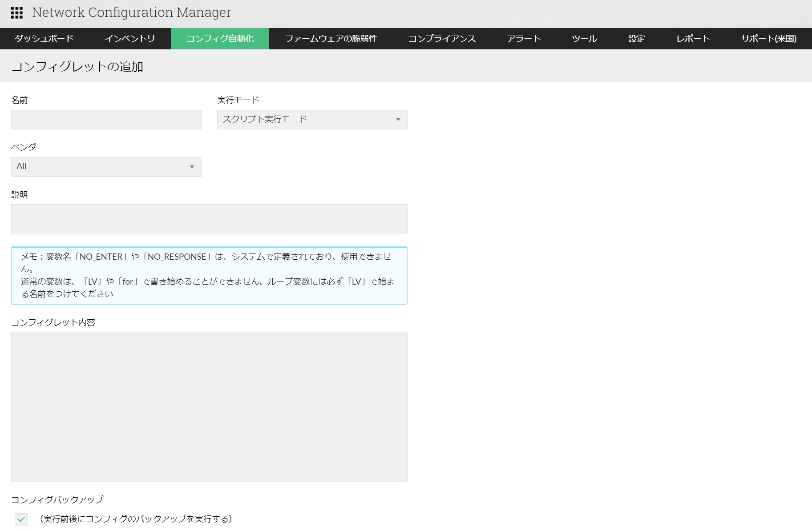The width and height of the screenshot is (812, 531).
Task: Click the コンフィグバックアップ section label
Action: [x=57, y=500]
